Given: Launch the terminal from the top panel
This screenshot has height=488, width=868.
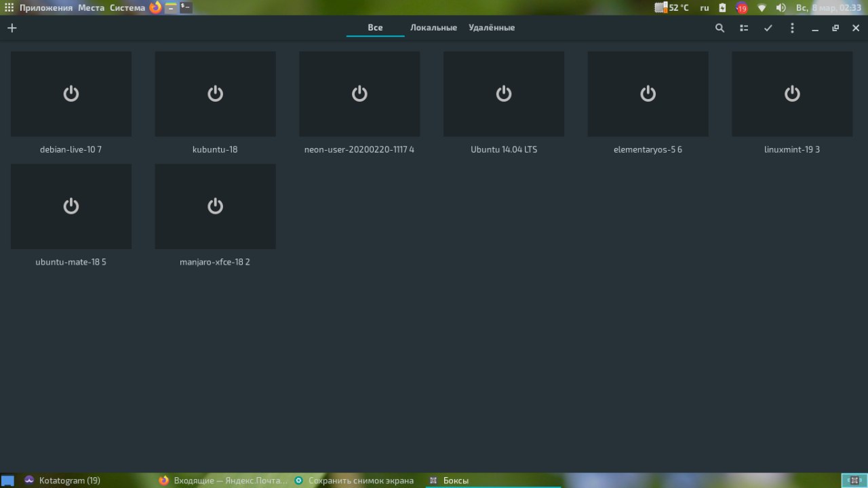Looking at the screenshot, I should pos(186,8).
